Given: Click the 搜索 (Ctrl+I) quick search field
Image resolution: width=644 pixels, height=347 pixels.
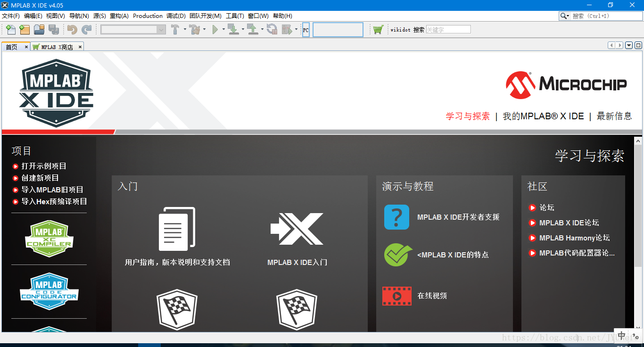Looking at the screenshot, I should pyautogui.click(x=606, y=16).
